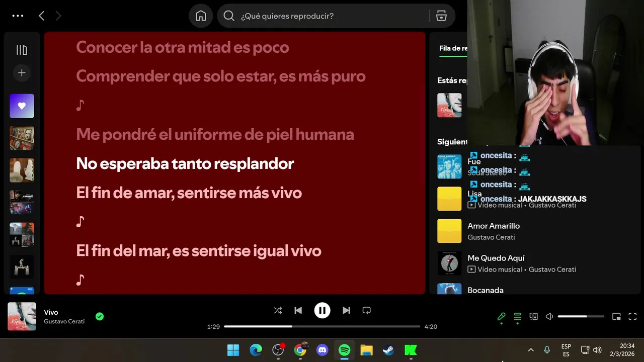The width and height of the screenshot is (644, 362).
Task: Skip to previous track
Action: point(298,311)
